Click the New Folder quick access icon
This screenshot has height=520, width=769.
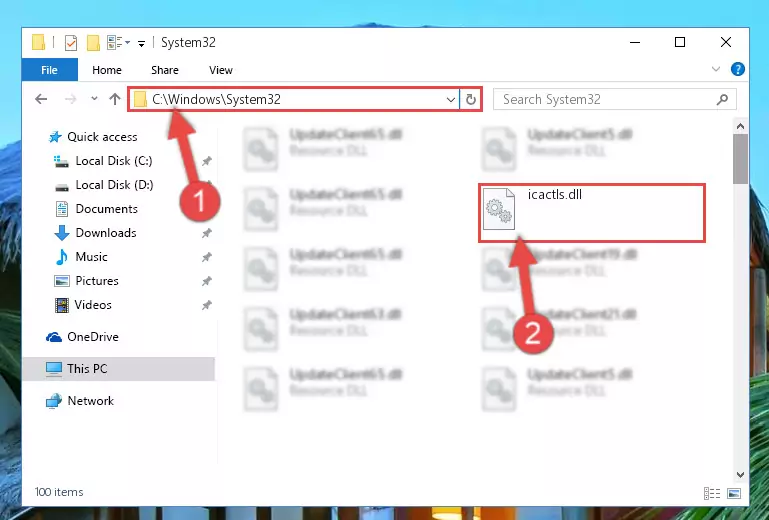click(x=93, y=43)
